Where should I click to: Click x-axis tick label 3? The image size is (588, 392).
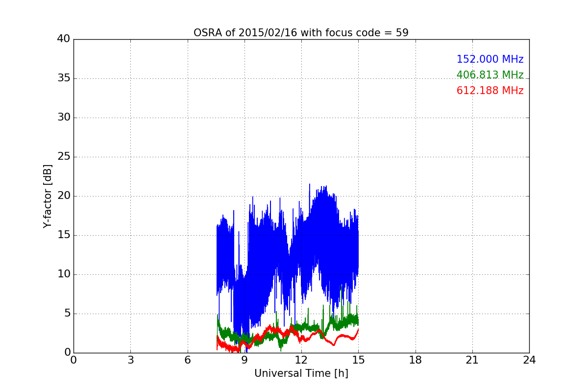(130, 360)
